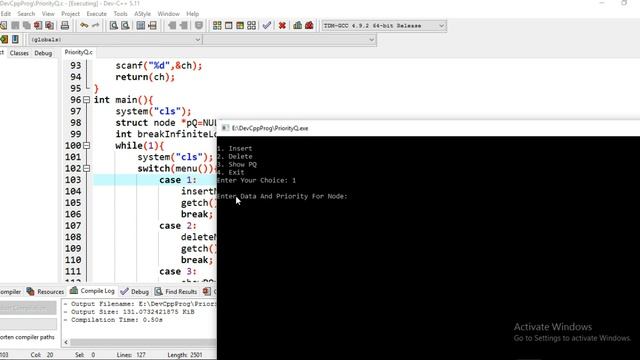Click the Run toolbar icon

point(229,25)
